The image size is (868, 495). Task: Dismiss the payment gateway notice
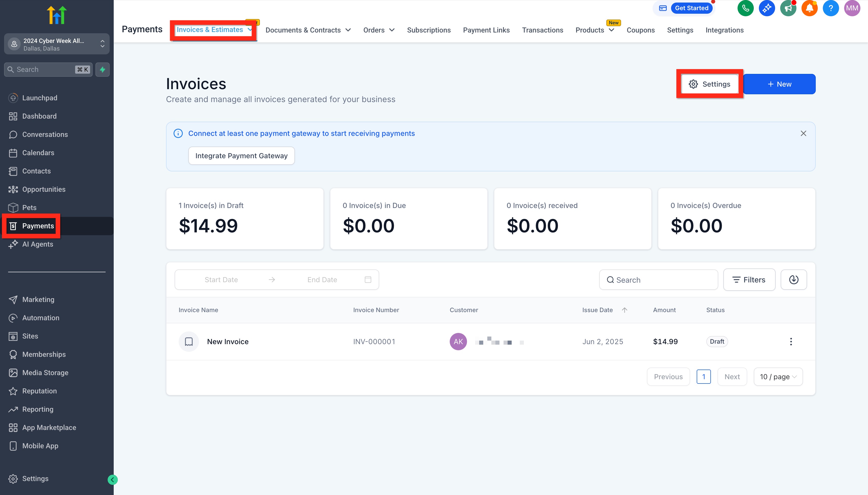click(x=803, y=133)
